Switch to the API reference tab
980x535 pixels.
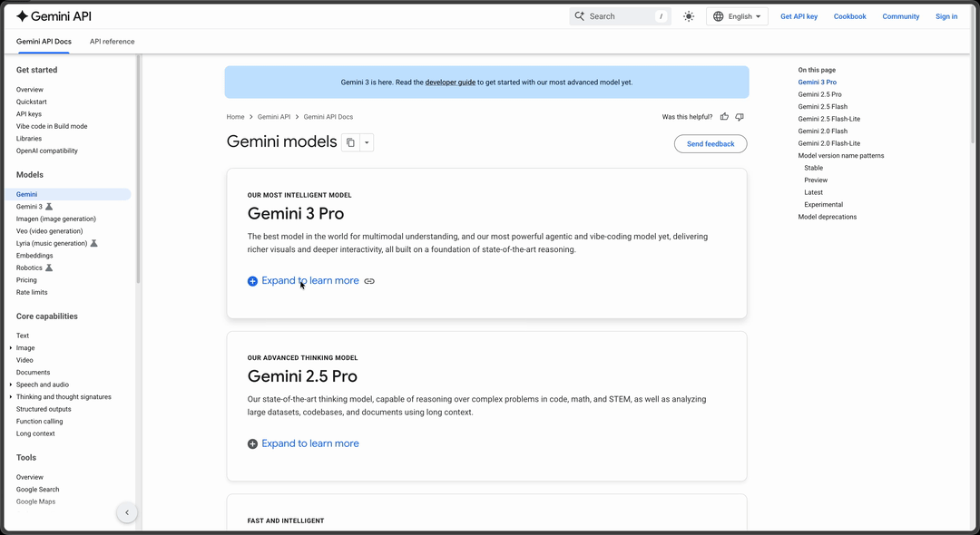(x=112, y=41)
